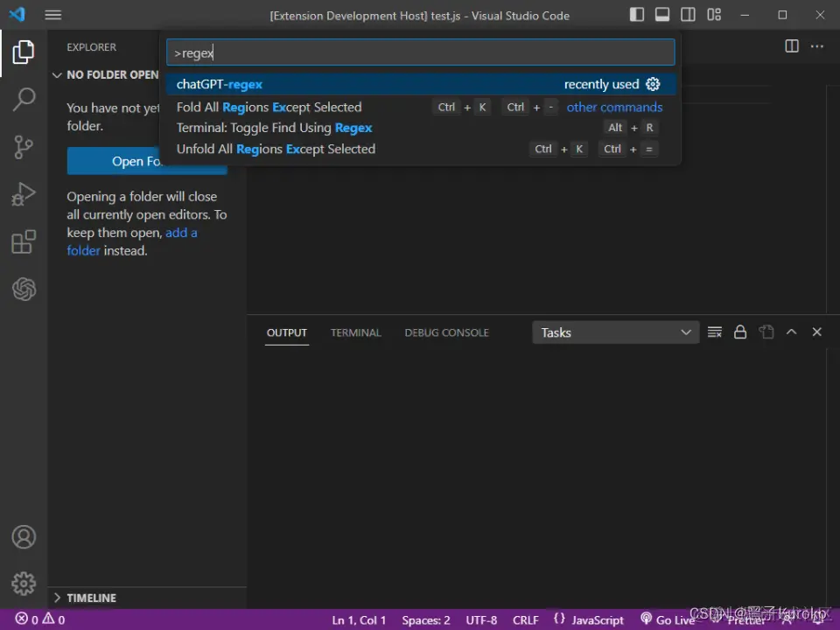This screenshot has height=630, width=840.
Task: Click Ln 1, Col 1 status entry
Action: pyautogui.click(x=359, y=619)
